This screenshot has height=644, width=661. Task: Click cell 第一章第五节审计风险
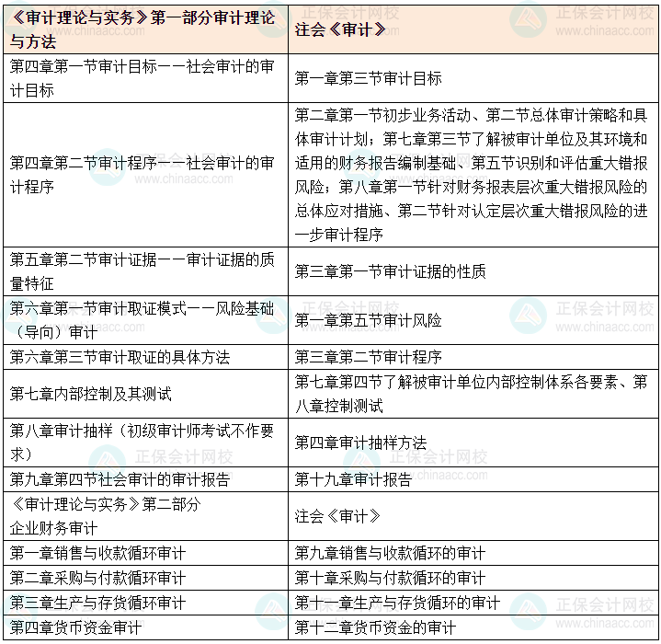pos(473,320)
